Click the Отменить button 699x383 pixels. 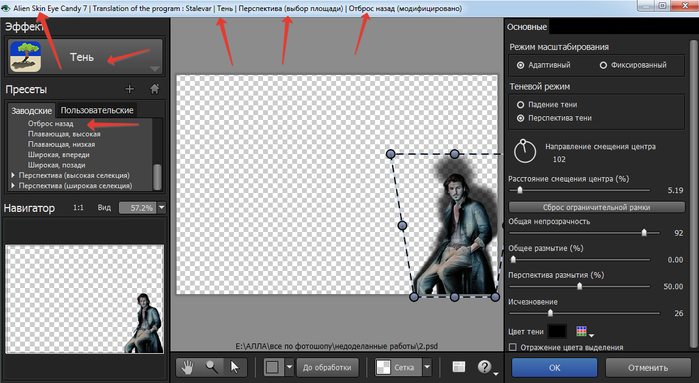point(648,368)
